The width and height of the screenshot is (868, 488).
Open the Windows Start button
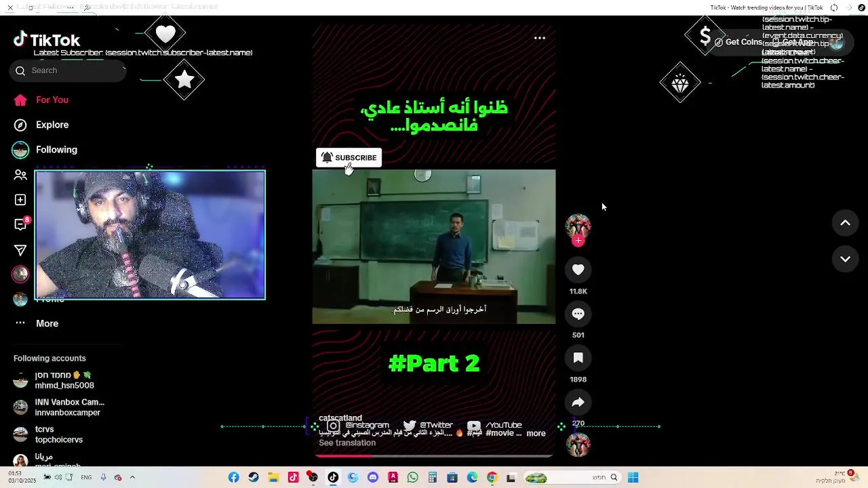(x=633, y=478)
